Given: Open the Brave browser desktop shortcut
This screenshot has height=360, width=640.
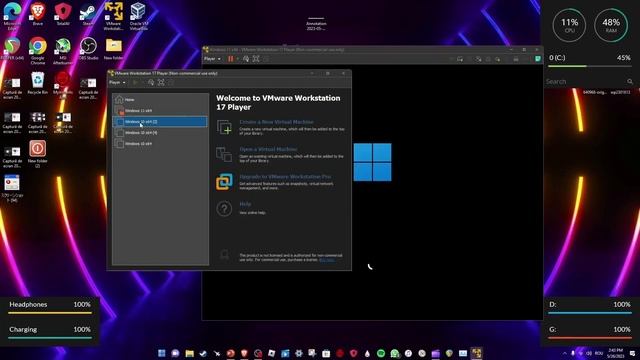Looking at the screenshot, I should point(38,14).
